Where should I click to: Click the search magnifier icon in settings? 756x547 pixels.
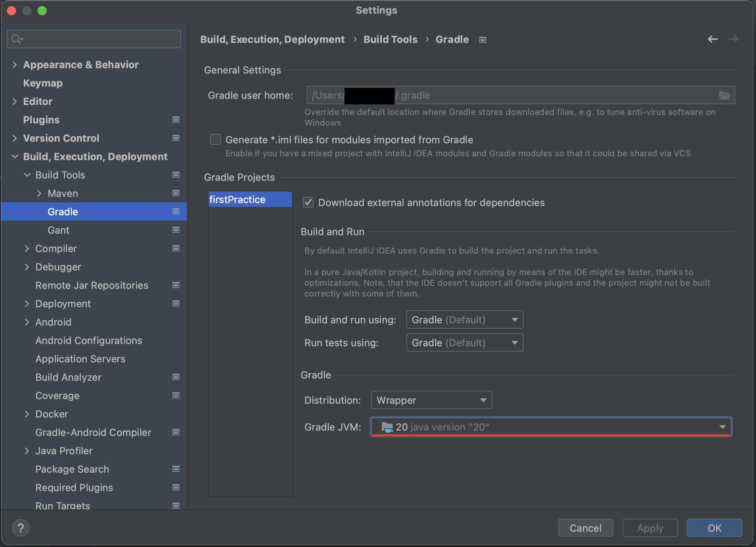tap(17, 39)
